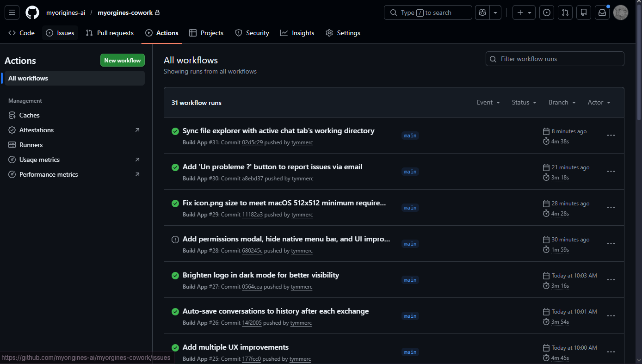Open the three-dot menu for Build App #29

click(611, 208)
